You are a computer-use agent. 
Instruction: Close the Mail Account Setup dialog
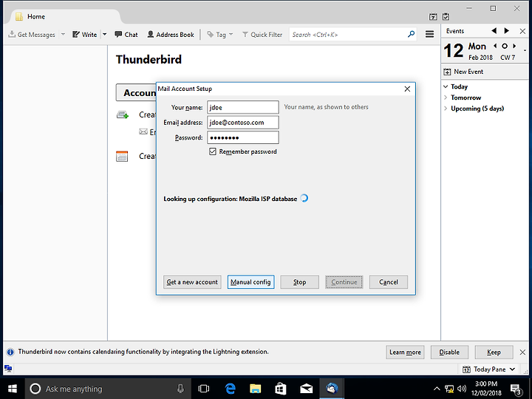[x=407, y=89]
